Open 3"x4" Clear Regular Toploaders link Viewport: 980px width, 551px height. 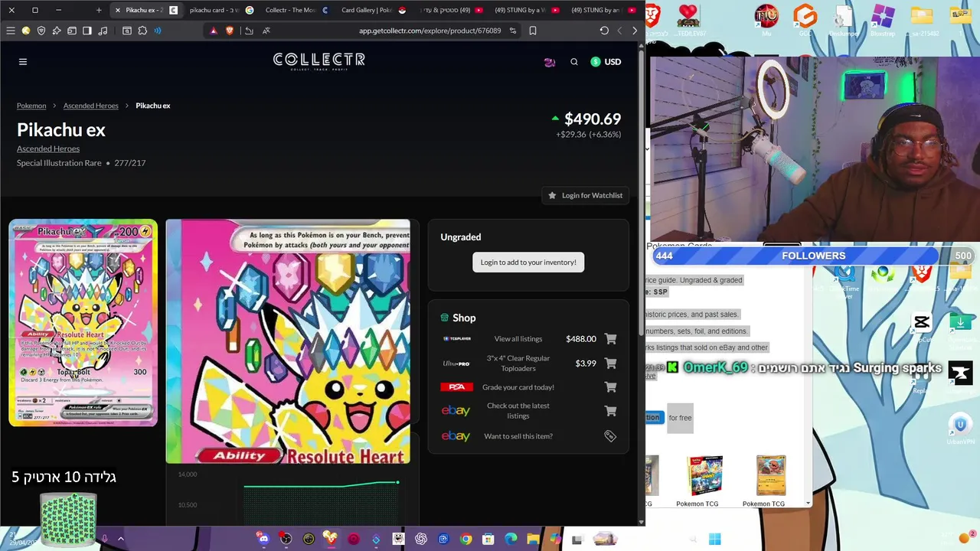click(518, 364)
